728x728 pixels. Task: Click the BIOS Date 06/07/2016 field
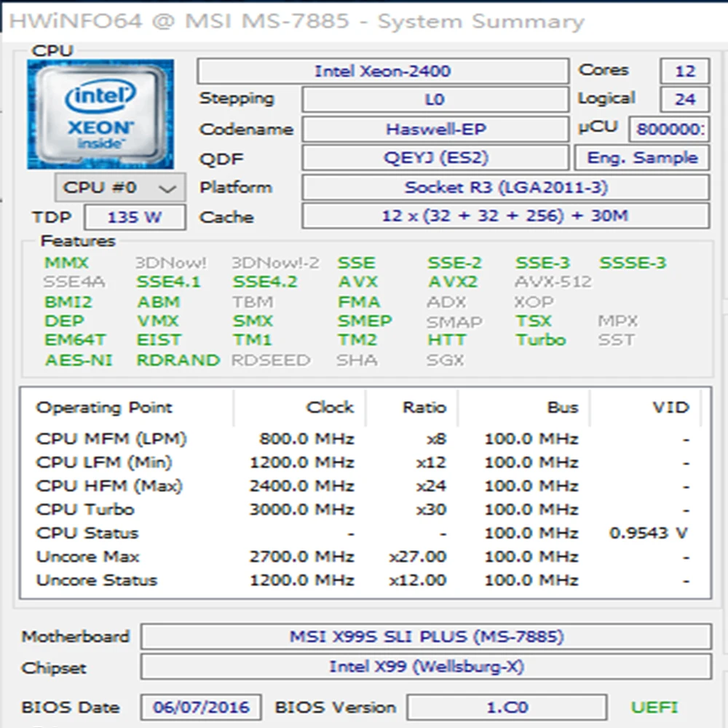201,707
